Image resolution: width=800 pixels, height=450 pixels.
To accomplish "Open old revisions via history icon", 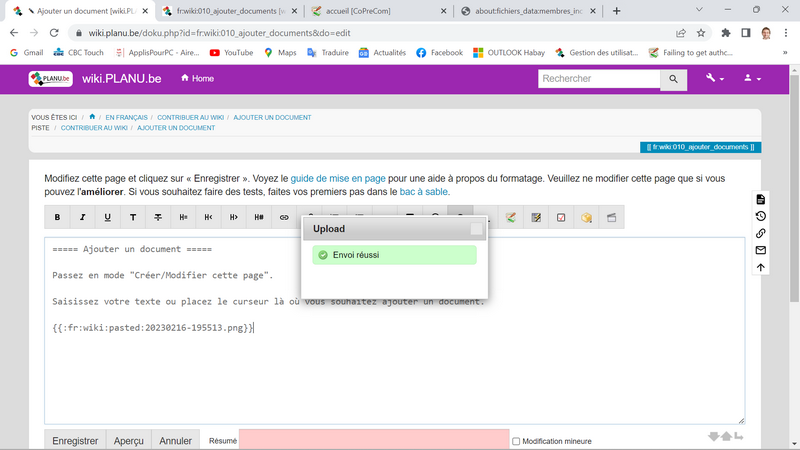I will click(x=760, y=216).
